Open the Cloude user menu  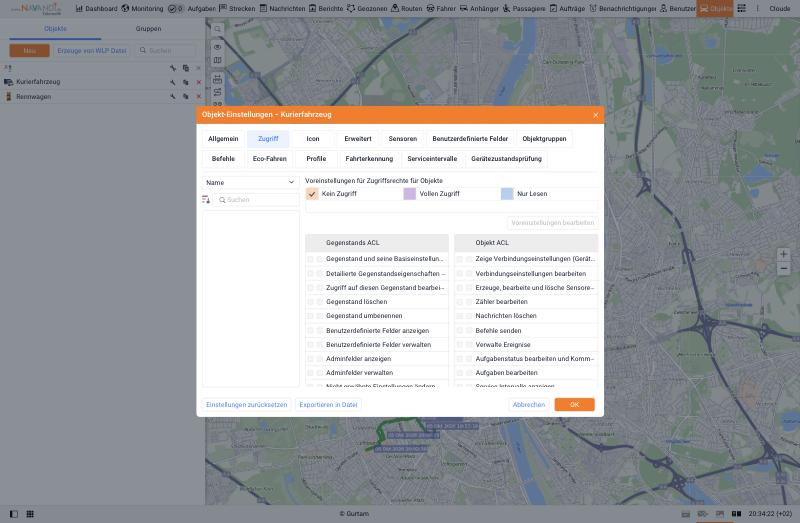point(780,9)
